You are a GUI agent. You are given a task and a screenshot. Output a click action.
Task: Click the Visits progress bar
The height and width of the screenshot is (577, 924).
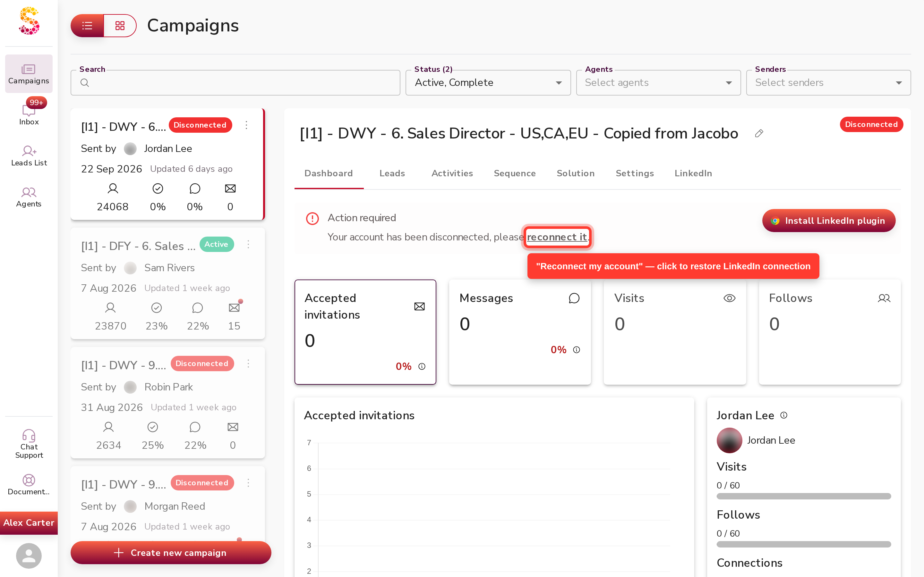(x=804, y=496)
